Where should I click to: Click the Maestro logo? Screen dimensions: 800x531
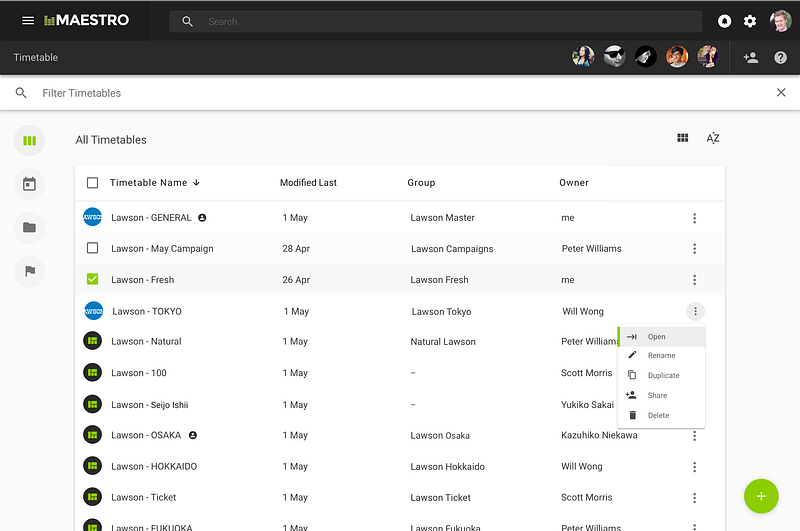[86, 20]
